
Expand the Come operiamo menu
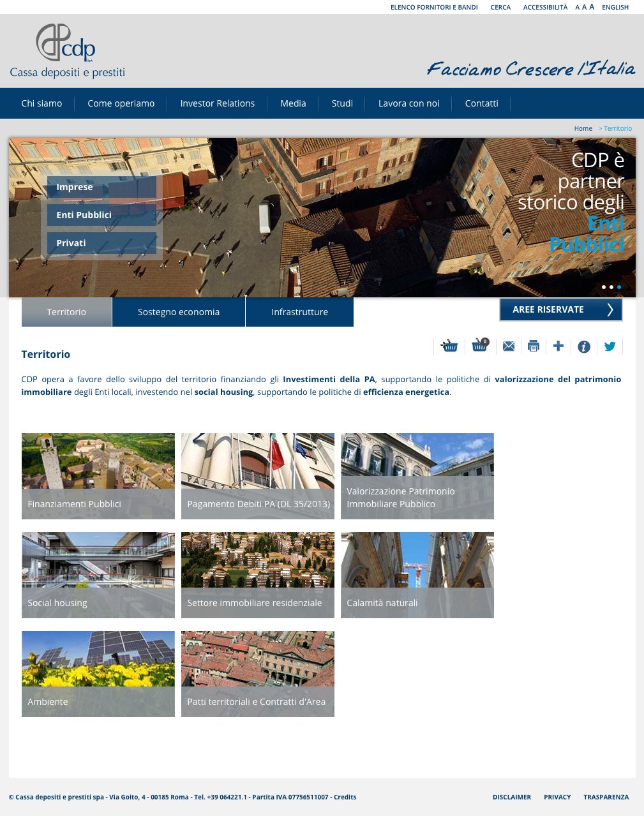121,103
